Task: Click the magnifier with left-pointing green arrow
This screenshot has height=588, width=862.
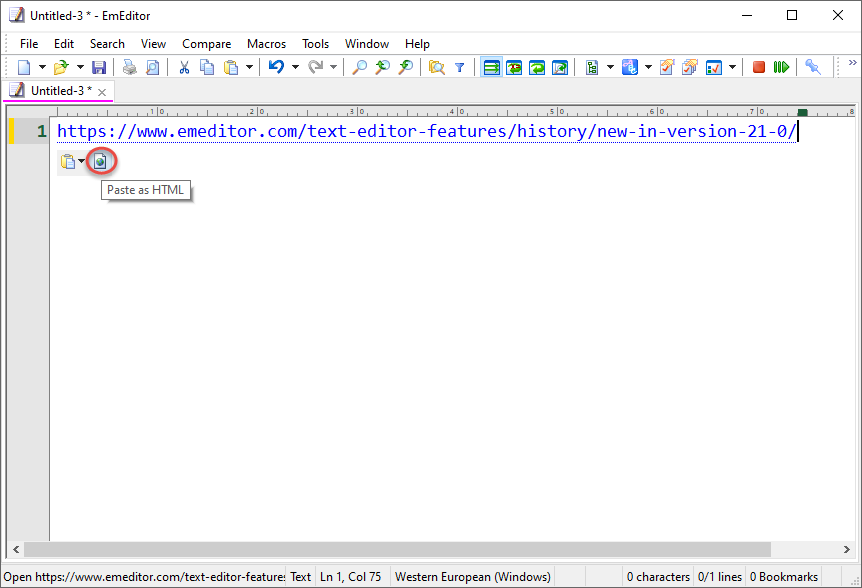Action: (x=383, y=67)
